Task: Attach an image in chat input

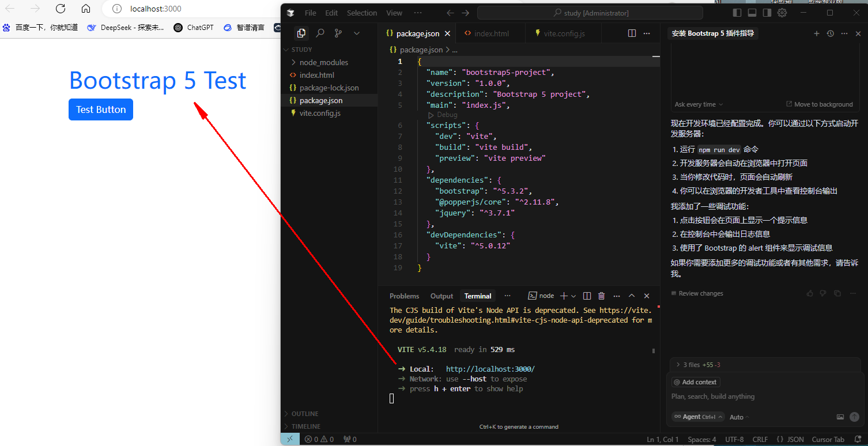Action: point(840,417)
